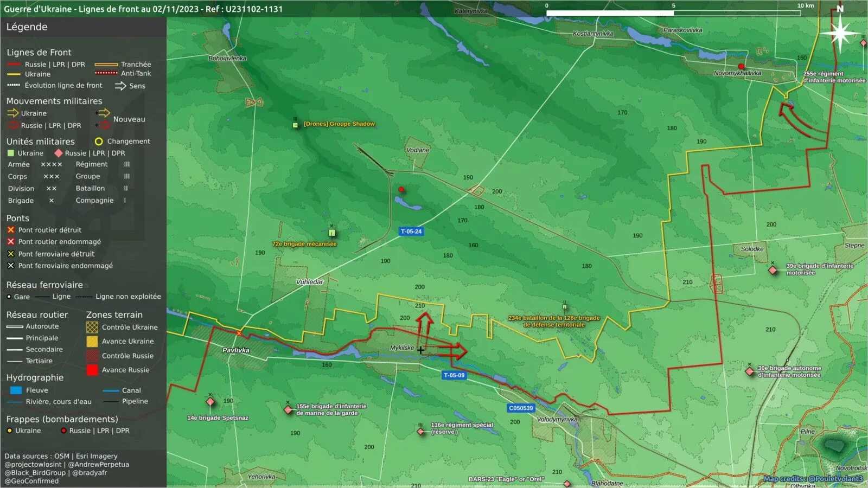Click the red strike dot near Novomykhailivka

(x=741, y=66)
